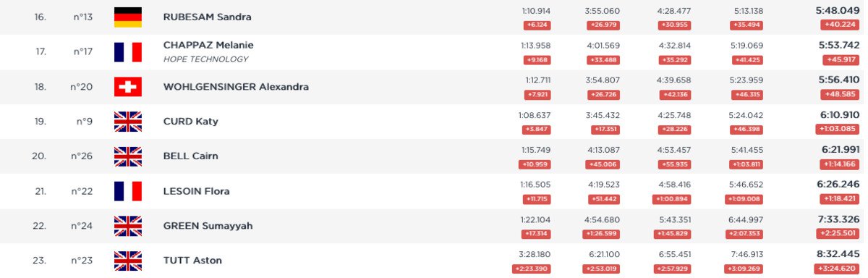Viewport: 868px width, 278px height.
Task: Select rider name CURD Katy
Action: (191, 122)
